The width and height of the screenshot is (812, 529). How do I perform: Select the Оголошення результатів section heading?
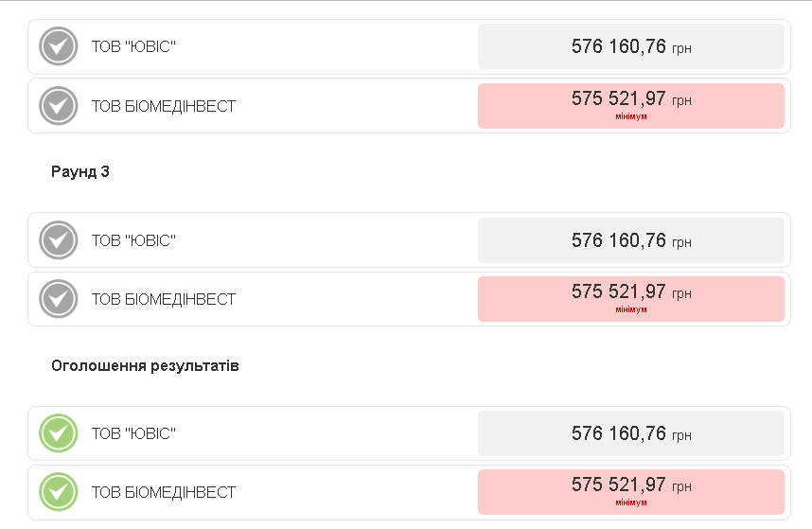point(145,365)
